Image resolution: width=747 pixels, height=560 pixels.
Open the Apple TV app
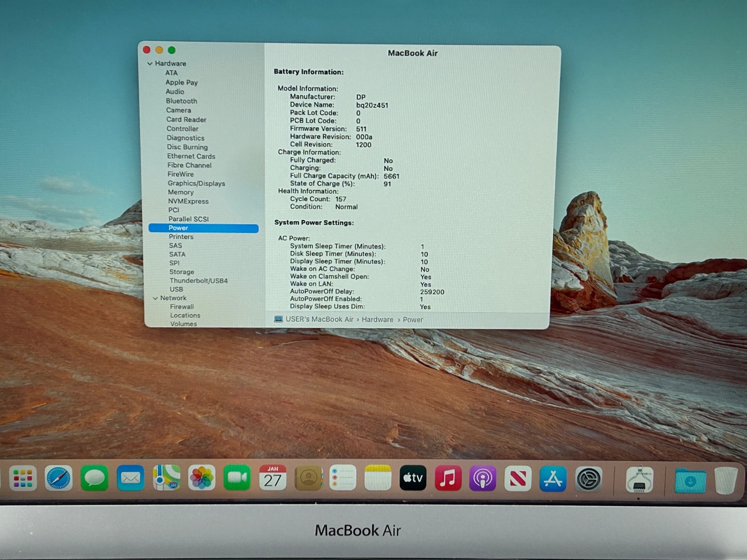tap(413, 478)
